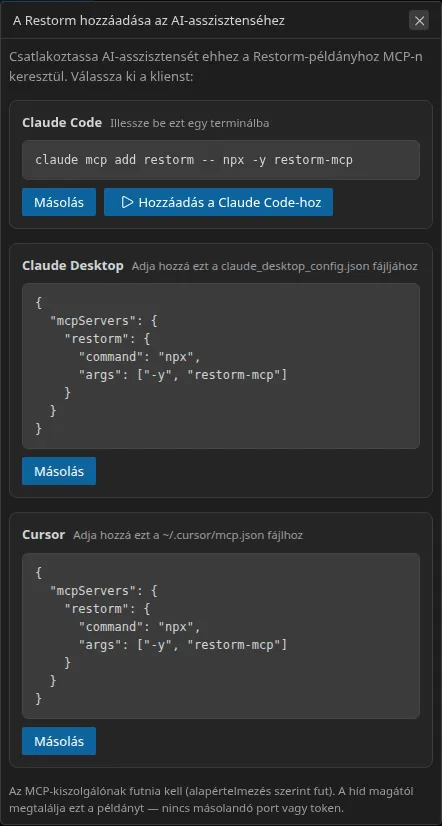The height and width of the screenshot is (826, 442).
Task: Click the Claude Desktop JSON code block
Action: pos(221,366)
